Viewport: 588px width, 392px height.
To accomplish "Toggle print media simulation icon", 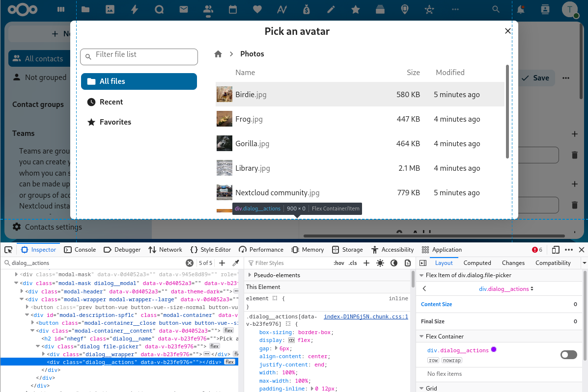I will tap(408, 263).
